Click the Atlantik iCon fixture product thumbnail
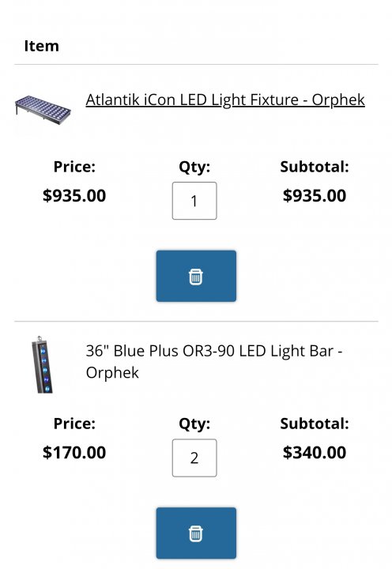This screenshot has width=392, height=569. click(x=43, y=110)
